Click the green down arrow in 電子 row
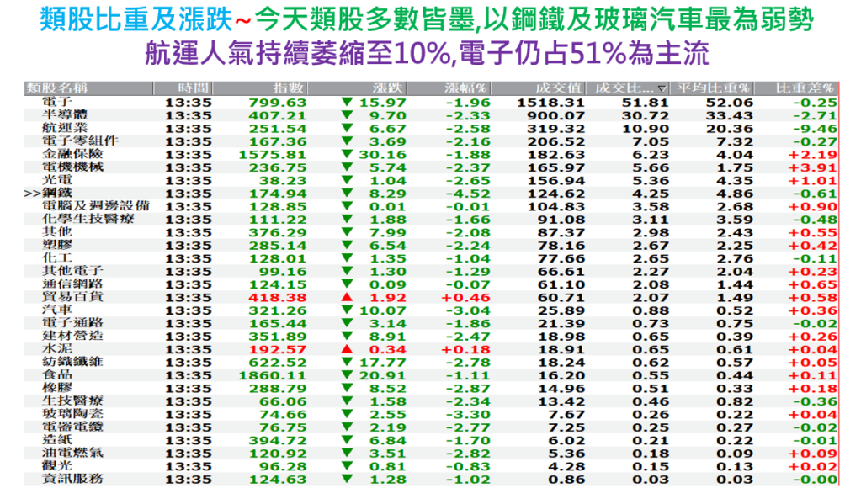The width and height of the screenshot is (861, 504). (x=346, y=102)
